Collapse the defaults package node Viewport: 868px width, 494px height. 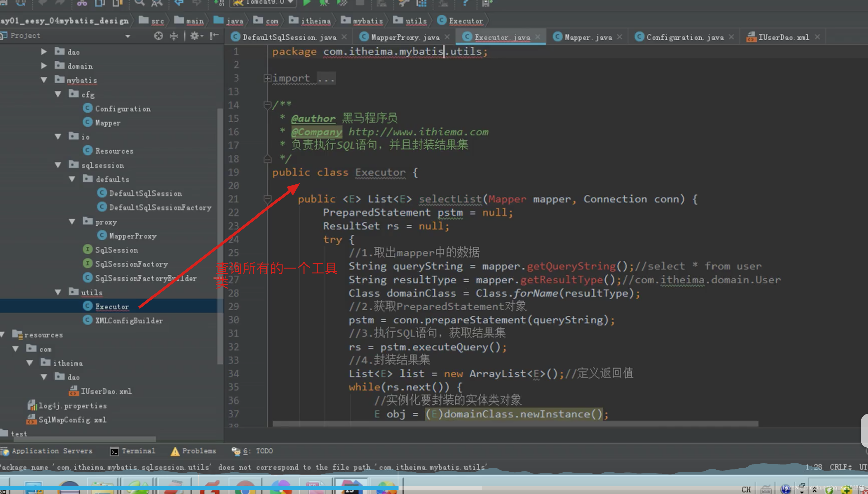point(72,179)
